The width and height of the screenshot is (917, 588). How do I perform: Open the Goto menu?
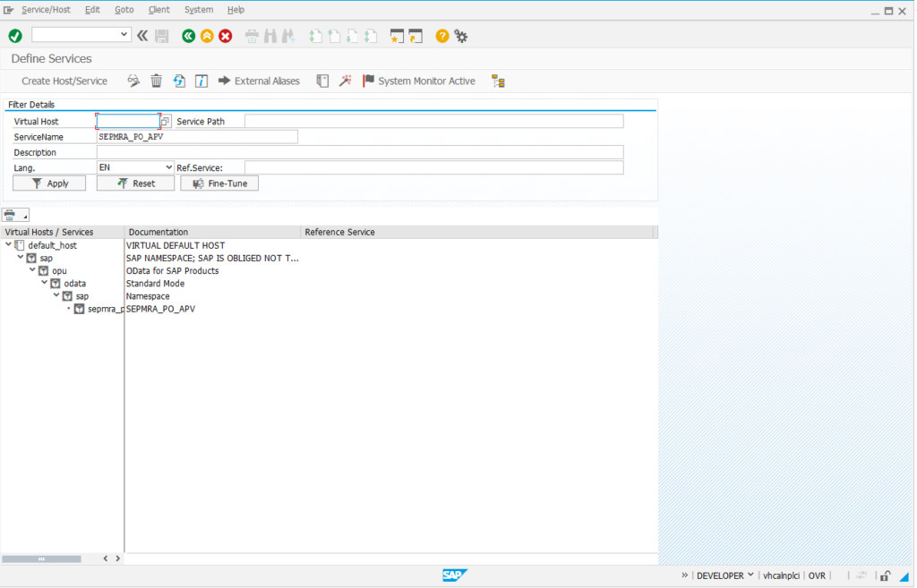(x=124, y=9)
